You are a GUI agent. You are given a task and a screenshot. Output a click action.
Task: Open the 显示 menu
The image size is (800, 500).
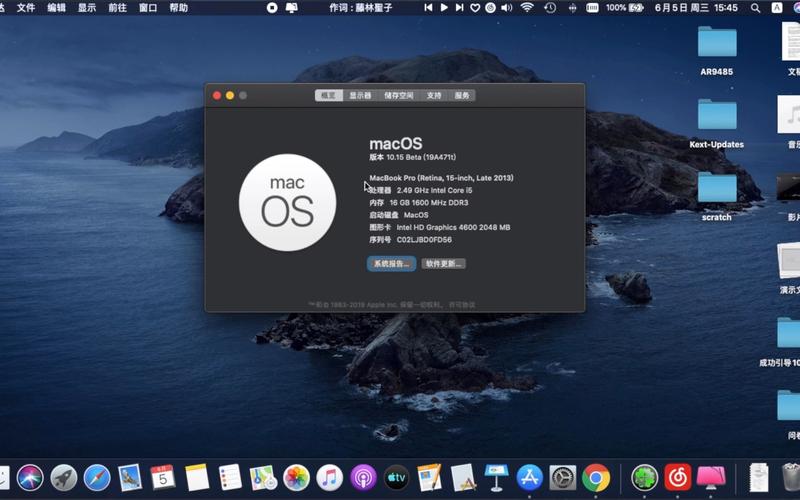(87, 8)
